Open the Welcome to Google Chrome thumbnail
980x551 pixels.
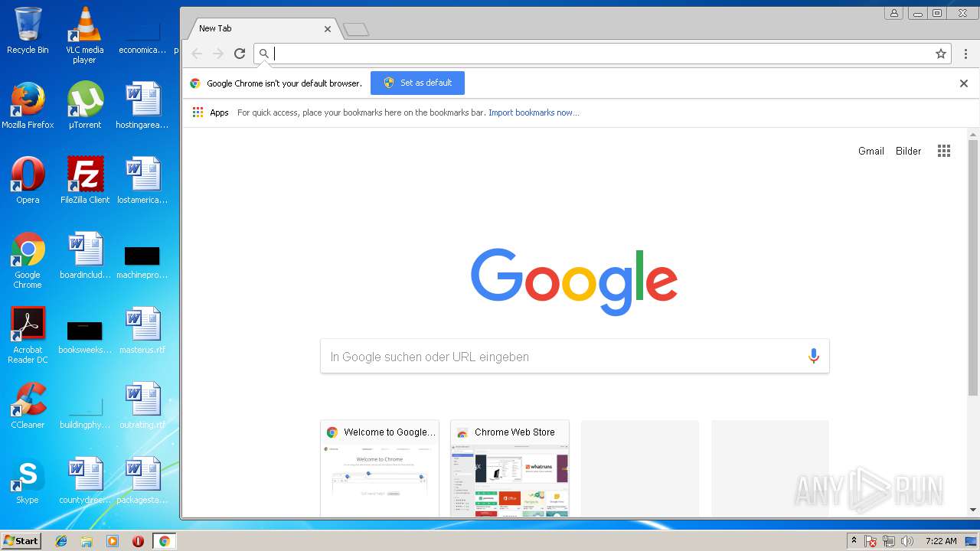(x=380, y=468)
